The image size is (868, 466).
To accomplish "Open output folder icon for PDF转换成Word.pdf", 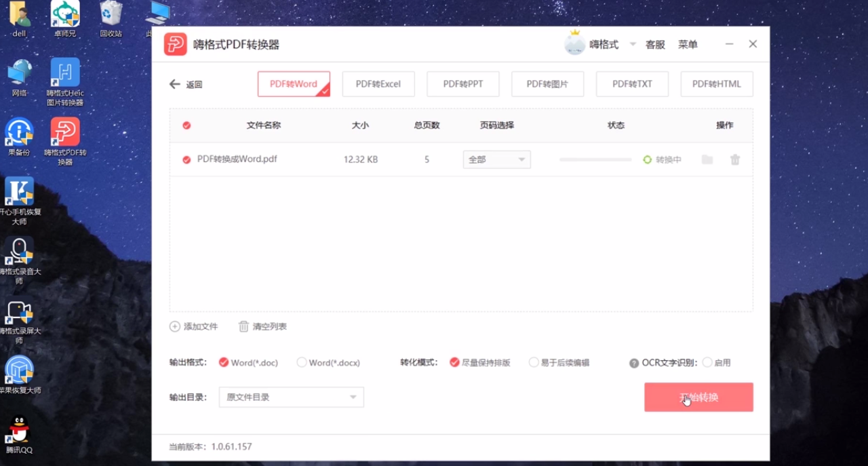I will (x=707, y=159).
